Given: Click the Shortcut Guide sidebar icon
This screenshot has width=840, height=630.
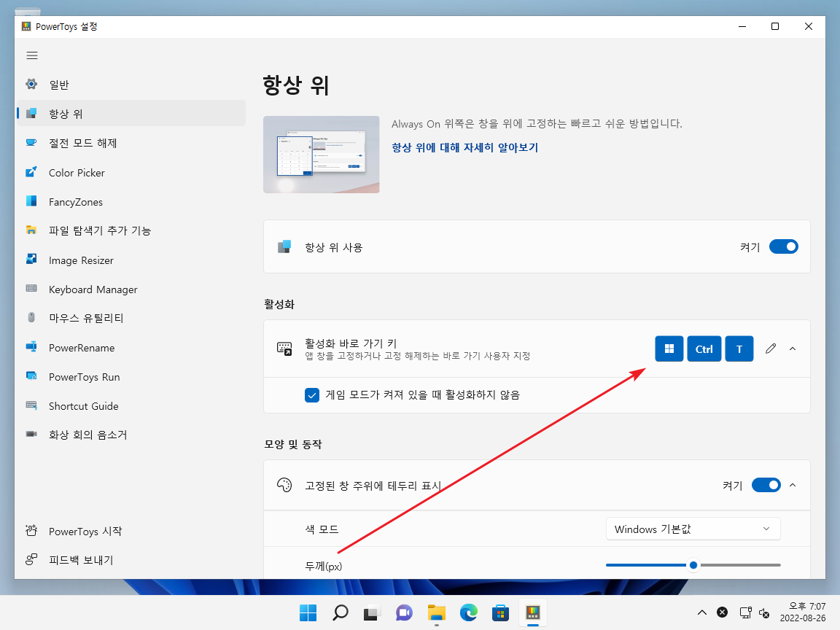Looking at the screenshot, I should (x=31, y=405).
